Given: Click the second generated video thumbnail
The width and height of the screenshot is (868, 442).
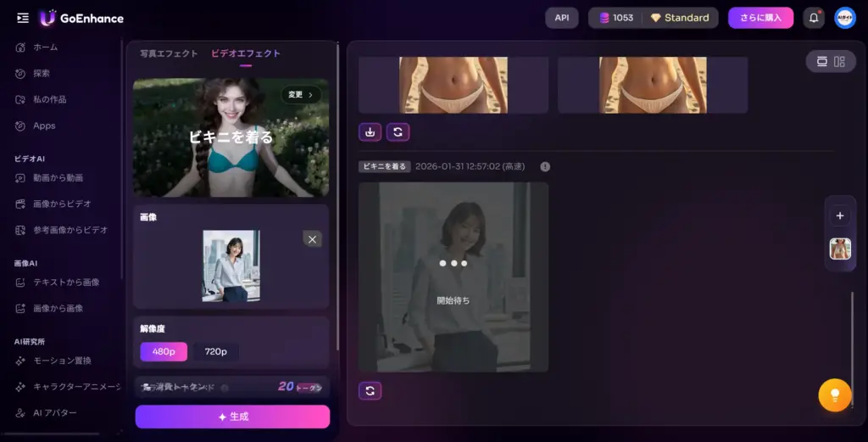Looking at the screenshot, I should point(653,85).
